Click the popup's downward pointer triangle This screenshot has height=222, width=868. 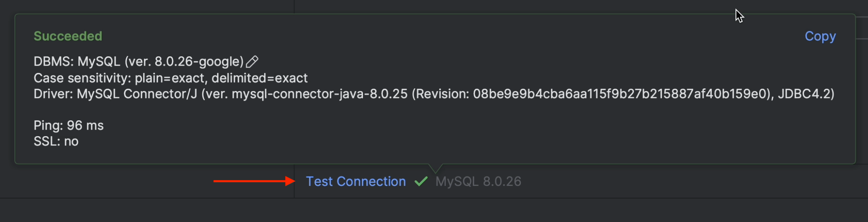[x=435, y=168]
